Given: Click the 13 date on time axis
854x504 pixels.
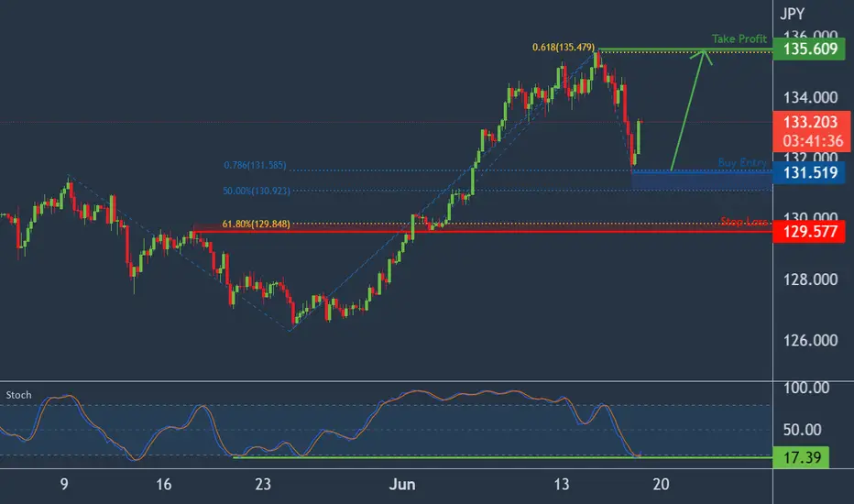Looking at the screenshot, I should pos(562,485).
